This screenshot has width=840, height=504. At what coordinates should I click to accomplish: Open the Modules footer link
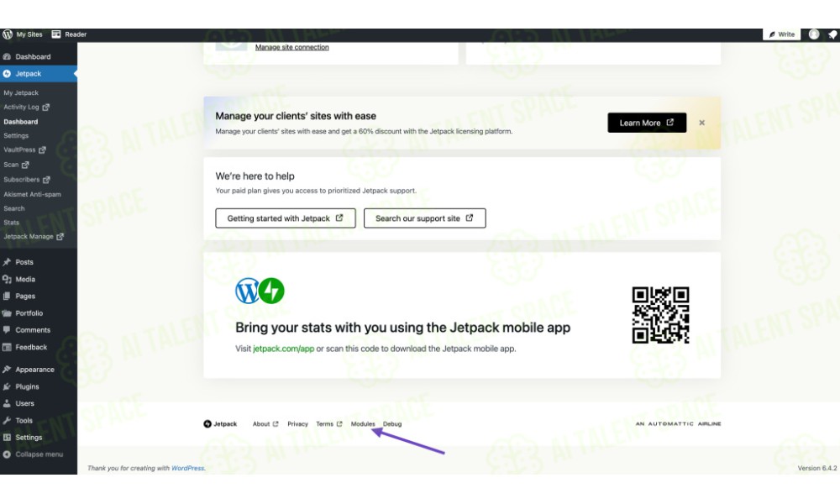(363, 424)
